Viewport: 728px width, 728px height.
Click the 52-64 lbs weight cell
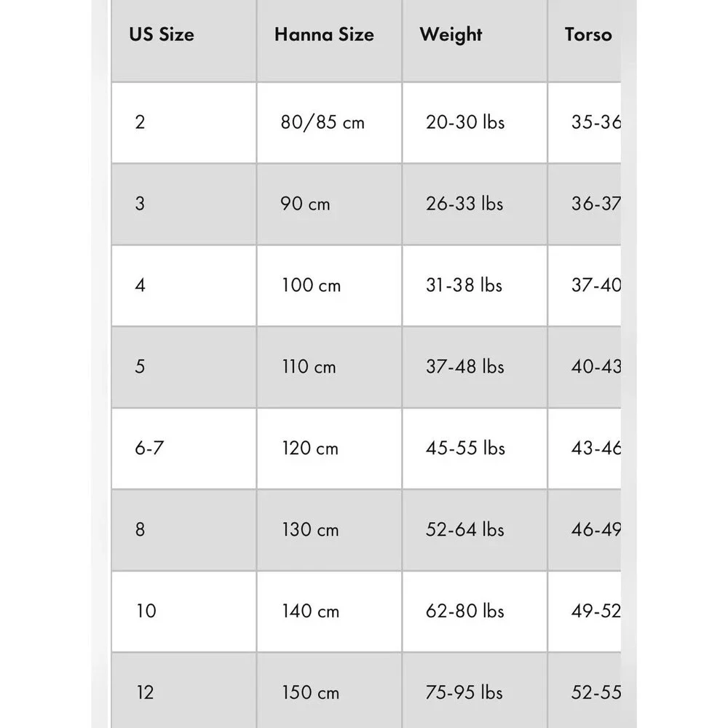pos(475,530)
